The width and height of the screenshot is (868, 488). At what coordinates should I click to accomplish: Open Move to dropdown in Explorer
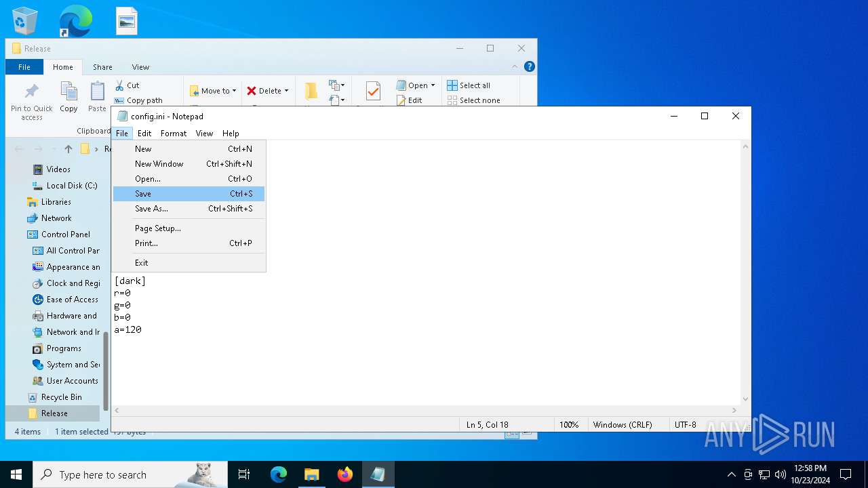tap(213, 91)
